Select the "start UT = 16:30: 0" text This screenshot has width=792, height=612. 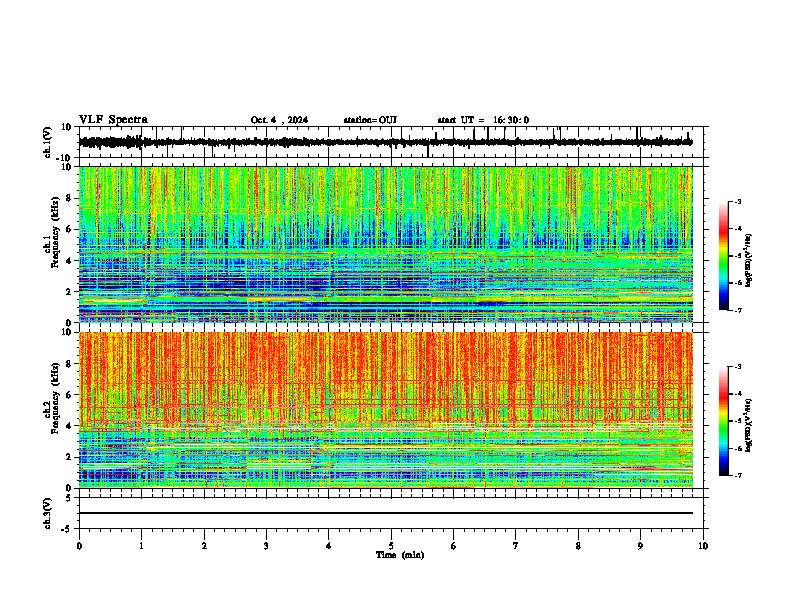click(483, 120)
